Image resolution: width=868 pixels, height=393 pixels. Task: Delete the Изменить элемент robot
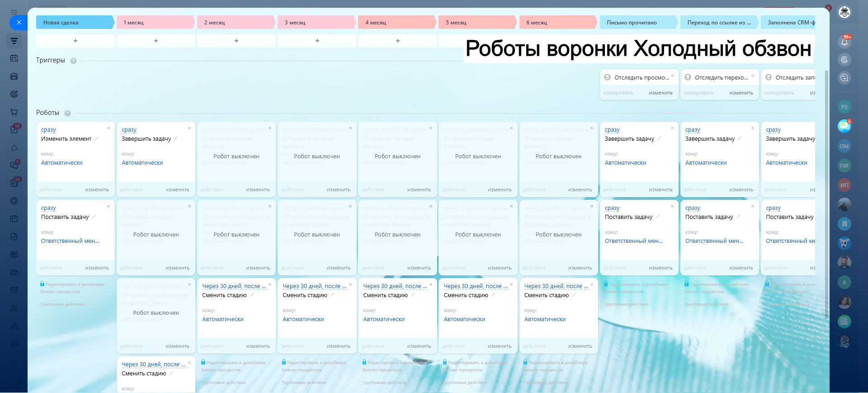(x=108, y=128)
